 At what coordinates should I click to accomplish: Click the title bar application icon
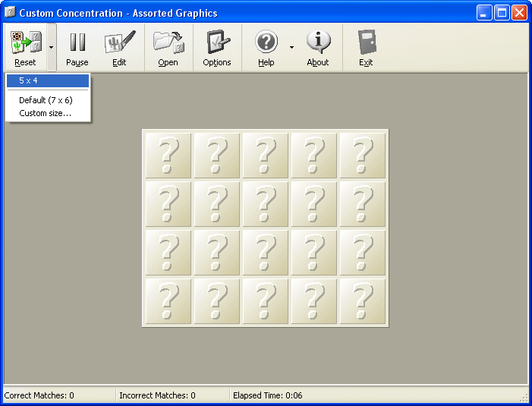tap(10, 13)
